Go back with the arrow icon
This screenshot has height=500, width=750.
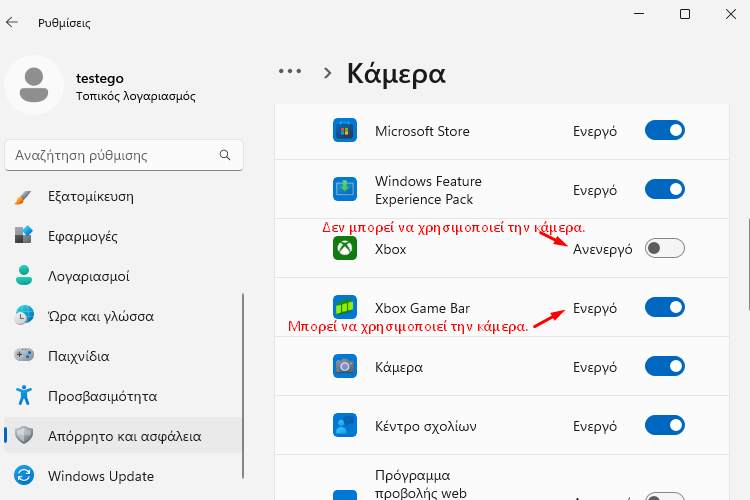[x=12, y=22]
